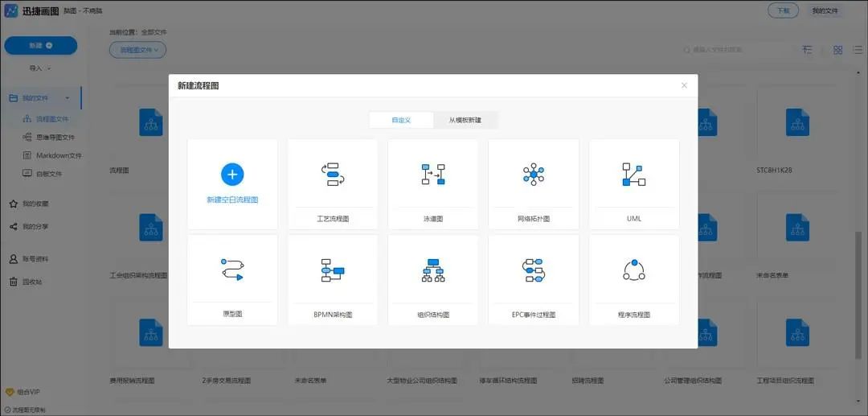Click the 新建 create button
Image resolution: width=868 pixels, height=416 pixels.
[x=41, y=45]
